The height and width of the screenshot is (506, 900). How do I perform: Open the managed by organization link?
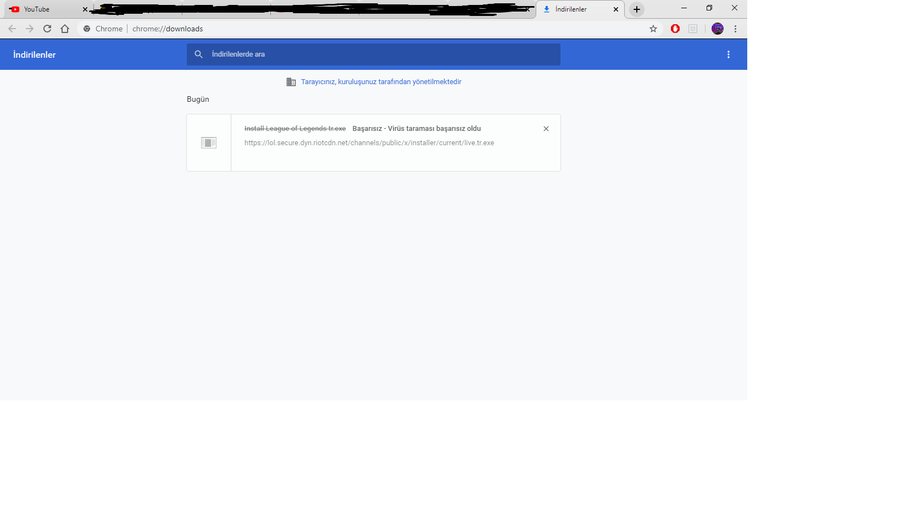coord(381,81)
